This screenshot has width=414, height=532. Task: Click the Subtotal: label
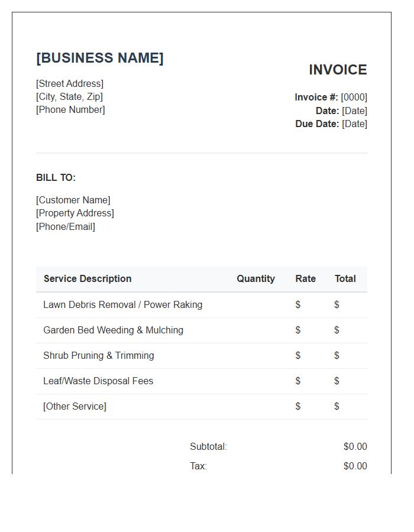coord(208,446)
